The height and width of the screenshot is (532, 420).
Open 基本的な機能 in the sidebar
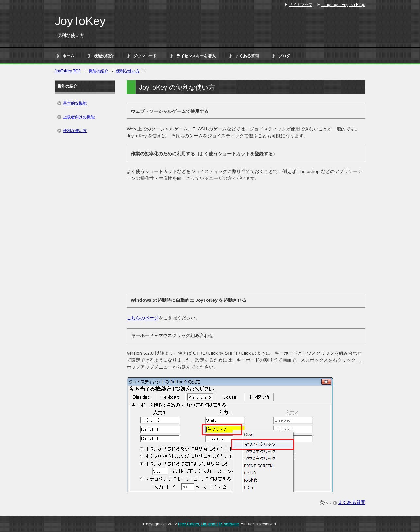point(75,103)
